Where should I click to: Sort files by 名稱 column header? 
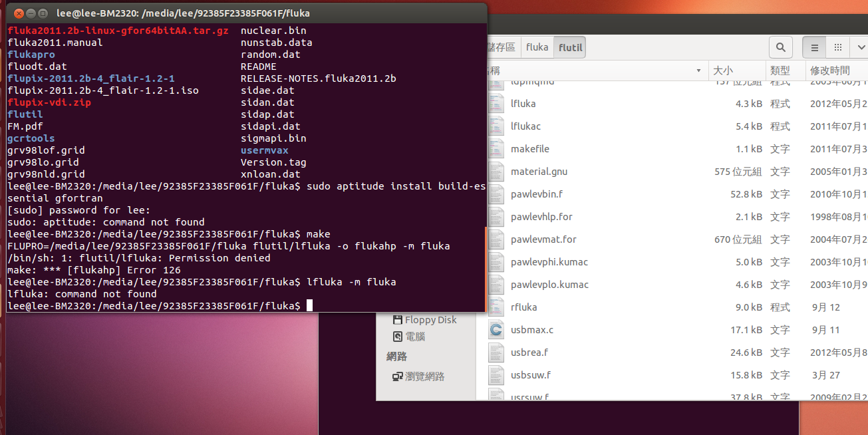coord(597,70)
